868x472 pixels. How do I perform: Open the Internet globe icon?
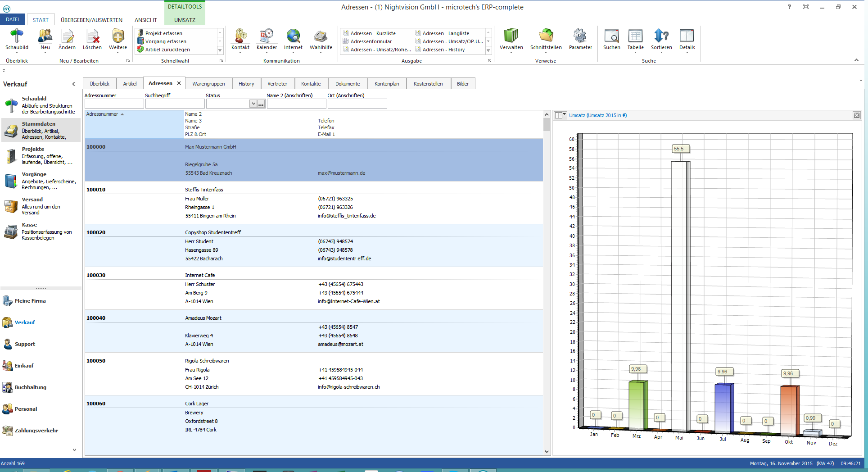[x=293, y=36]
